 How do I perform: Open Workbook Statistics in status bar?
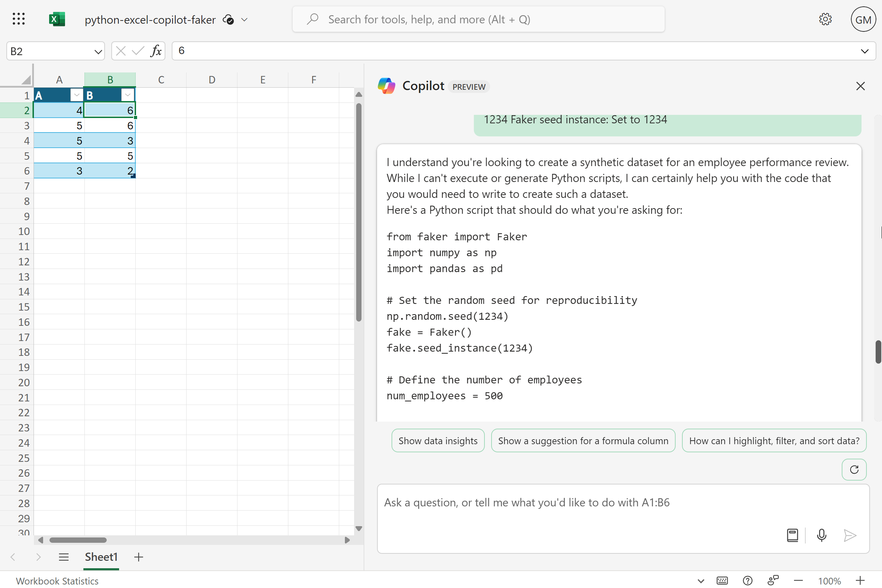point(57,581)
